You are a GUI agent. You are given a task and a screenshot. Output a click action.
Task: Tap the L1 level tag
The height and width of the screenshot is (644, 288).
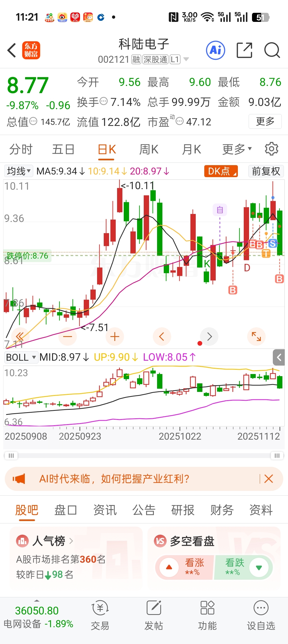click(175, 59)
